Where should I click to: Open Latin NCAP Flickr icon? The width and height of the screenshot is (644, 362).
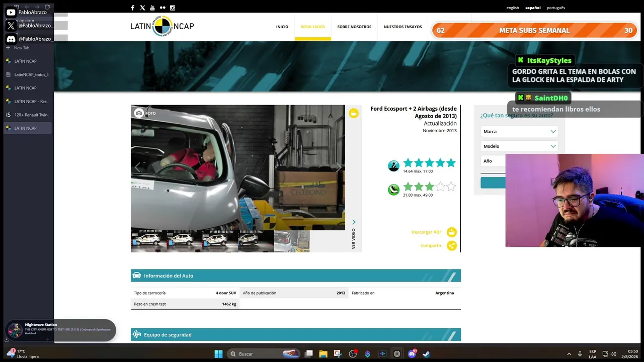pos(163,8)
